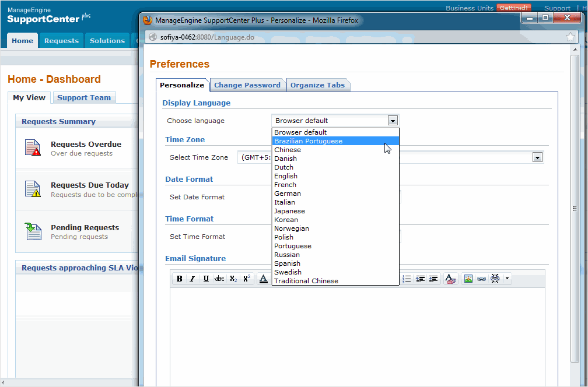588x387 pixels.
Task: Bookmark page with the star icon
Action: pyautogui.click(x=570, y=37)
